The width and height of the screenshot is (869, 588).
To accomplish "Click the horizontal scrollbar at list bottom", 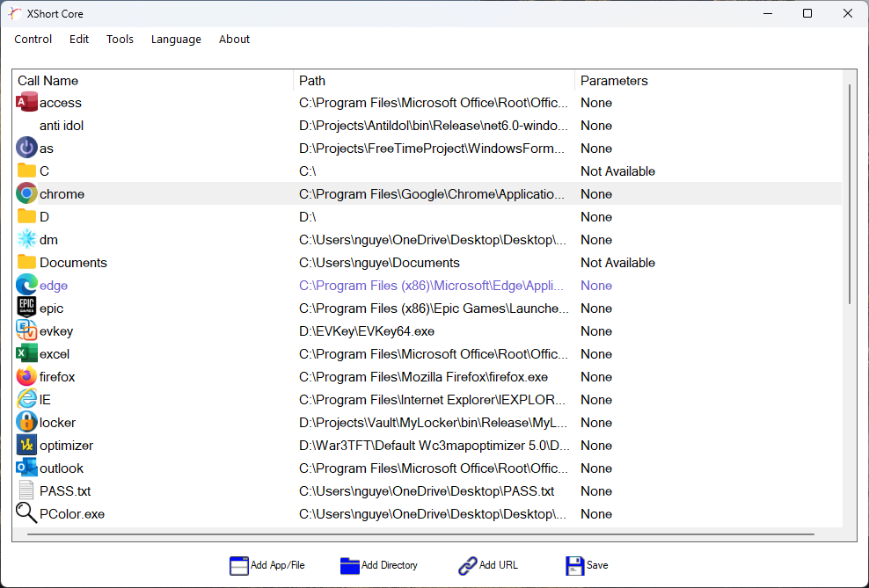I will tap(421, 534).
